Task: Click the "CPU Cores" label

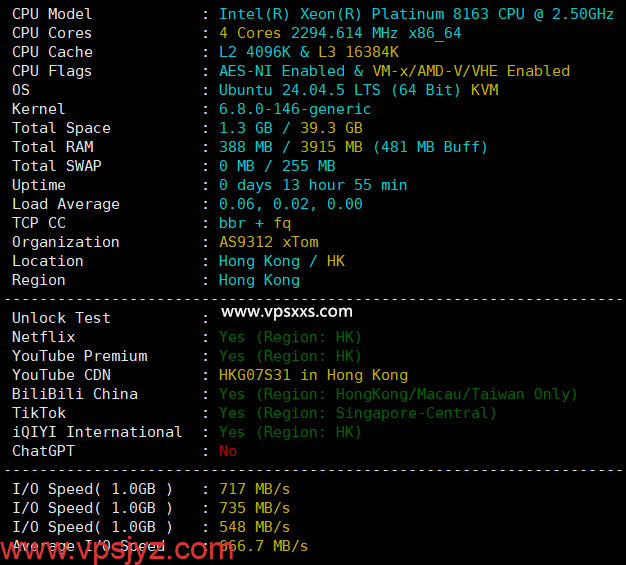Action: (x=52, y=33)
